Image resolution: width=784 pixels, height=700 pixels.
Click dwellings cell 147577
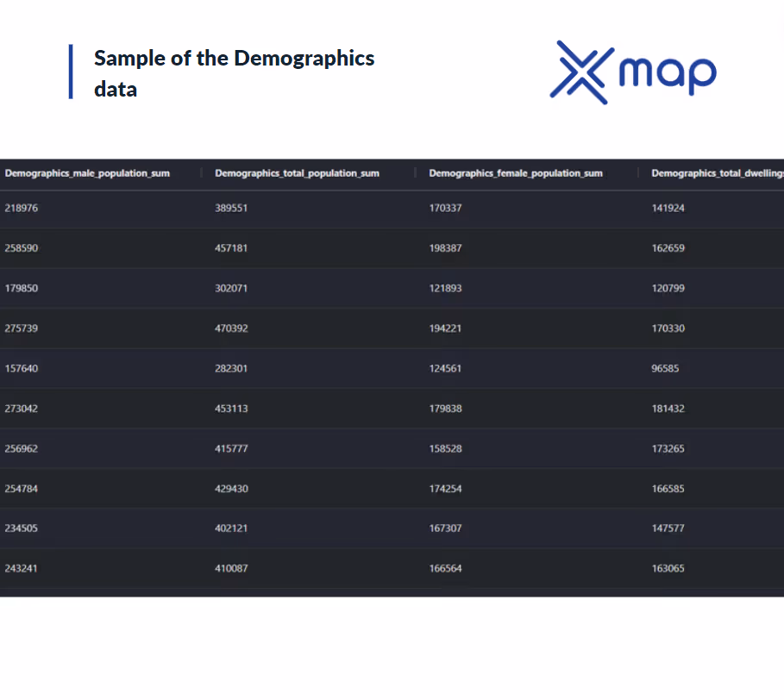point(668,528)
